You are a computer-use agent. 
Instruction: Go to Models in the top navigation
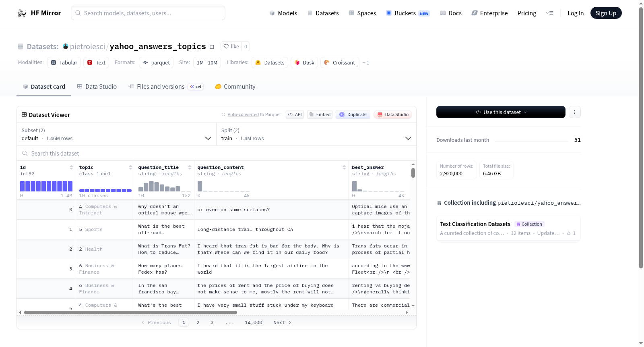(283, 13)
